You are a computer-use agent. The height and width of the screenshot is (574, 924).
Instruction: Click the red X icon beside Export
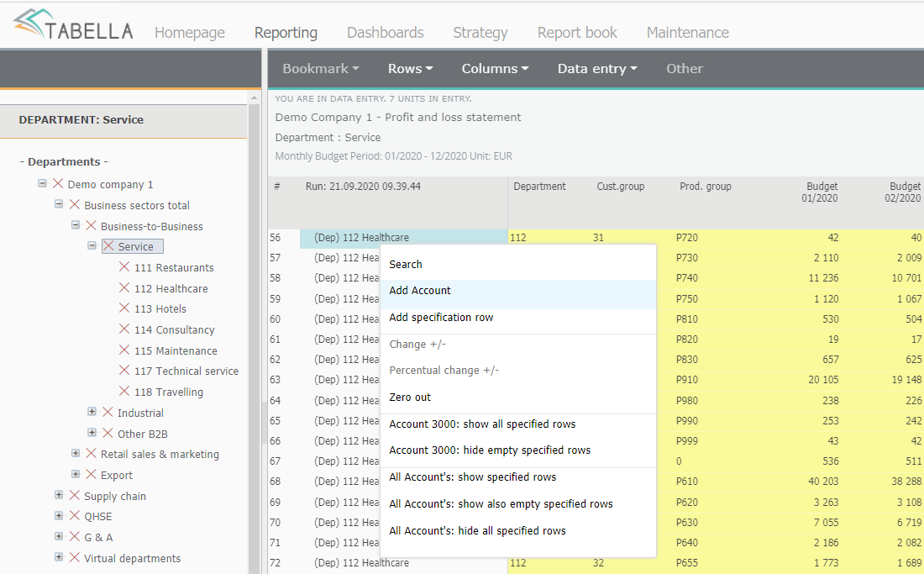point(91,474)
